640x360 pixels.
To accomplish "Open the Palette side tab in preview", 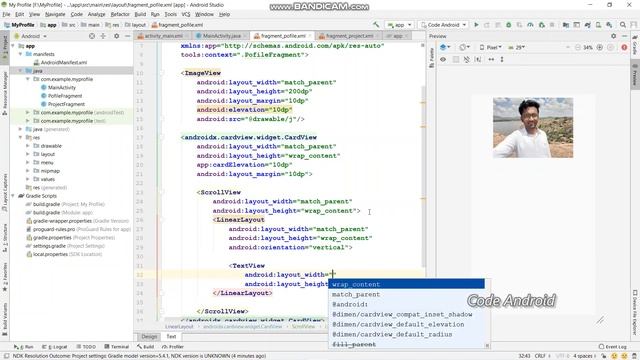I will point(432,58).
